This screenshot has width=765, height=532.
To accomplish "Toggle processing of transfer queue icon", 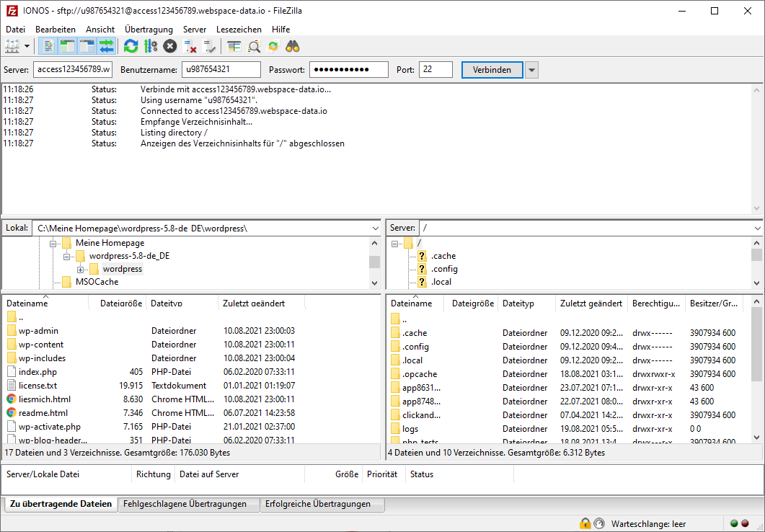I will (x=150, y=46).
